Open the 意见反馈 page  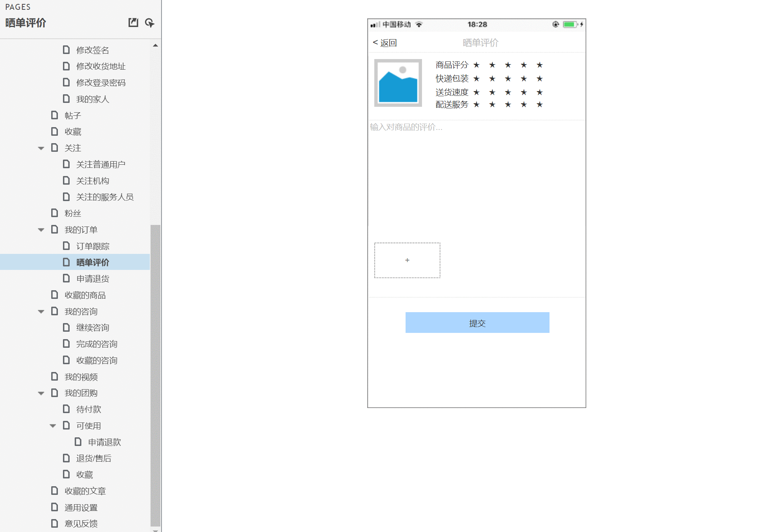tap(81, 523)
